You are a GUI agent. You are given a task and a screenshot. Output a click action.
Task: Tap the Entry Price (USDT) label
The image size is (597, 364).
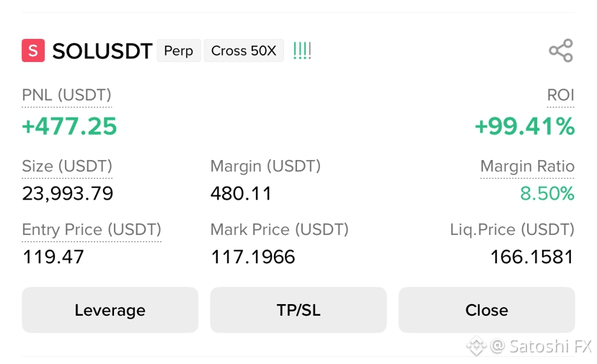coord(92,230)
